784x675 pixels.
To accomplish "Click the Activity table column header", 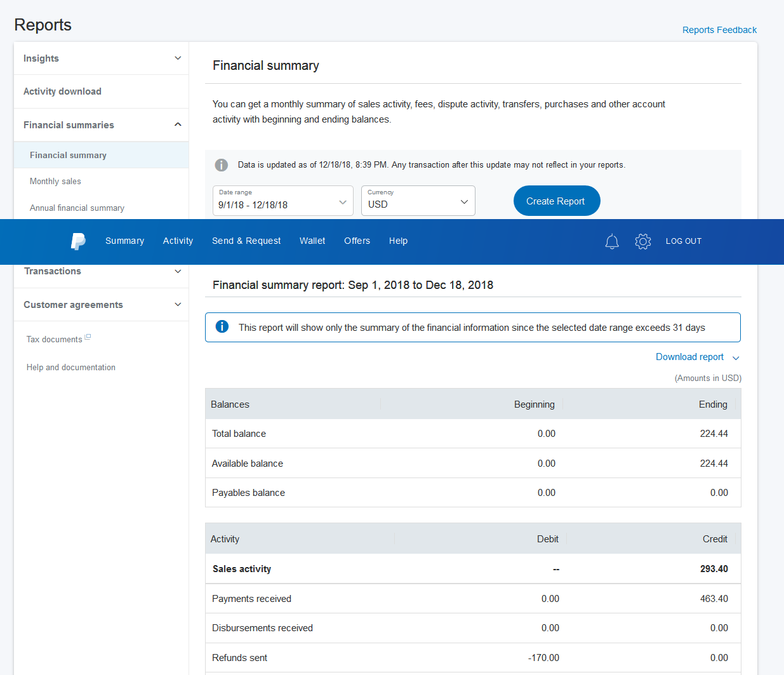I will (x=225, y=539).
